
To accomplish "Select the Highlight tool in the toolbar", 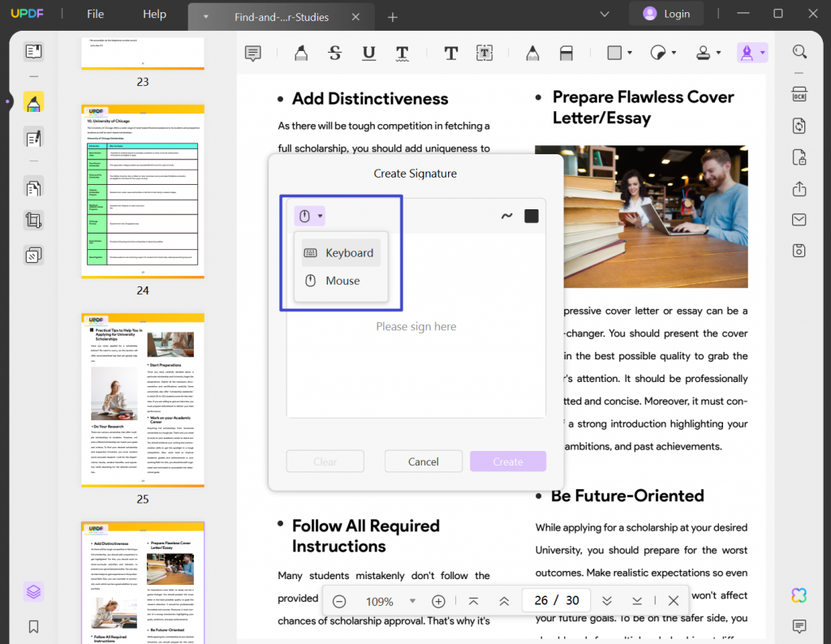I will [301, 52].
